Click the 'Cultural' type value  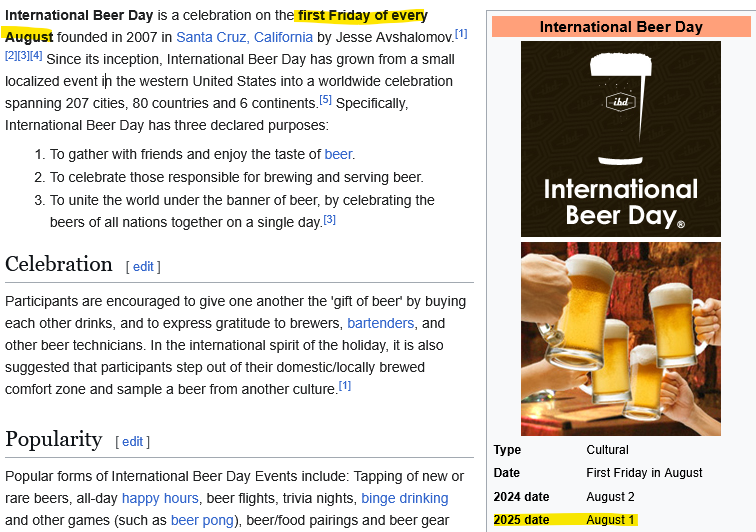tap(608, 450)
